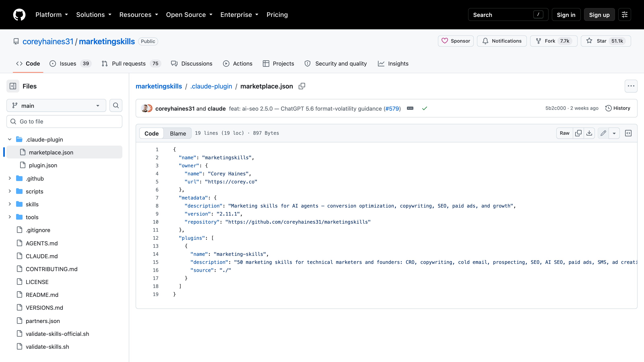
Task: Select marketplace.json in file tree
Action: [64, 152]
